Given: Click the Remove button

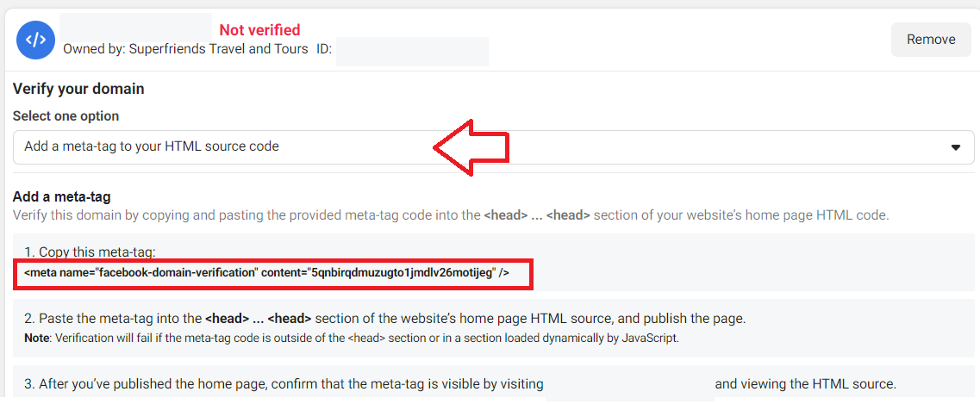Looking at the screenshot, I should click(x=931, y=40).
